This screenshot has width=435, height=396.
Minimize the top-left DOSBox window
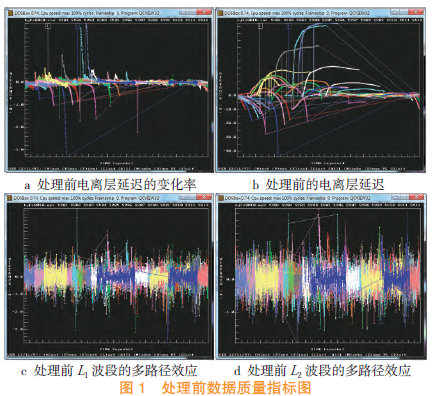tap(183, 12)
